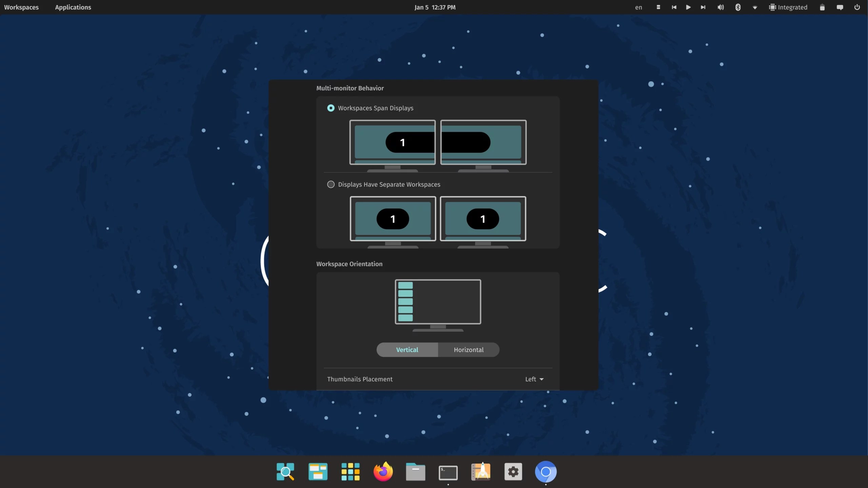Viewport: 868px width, 488px height.
Task: Open Firefox from the dock
Action: 383,471
